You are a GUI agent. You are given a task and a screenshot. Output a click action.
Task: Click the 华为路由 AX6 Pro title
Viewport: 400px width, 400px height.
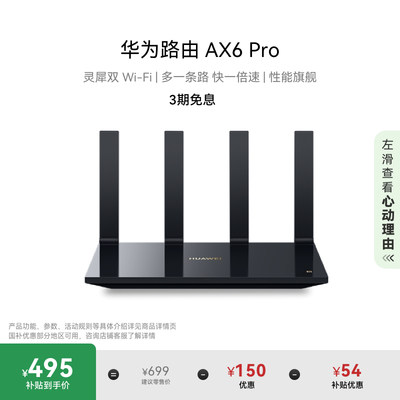tap(200, 50)
